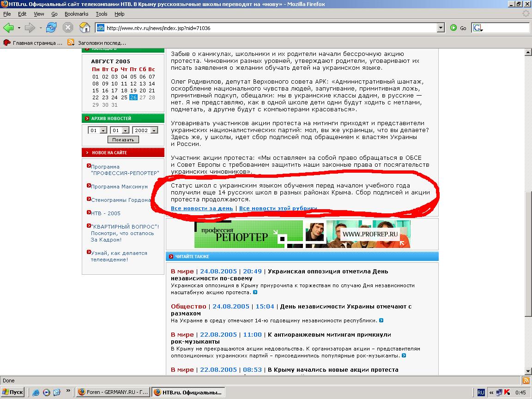Click the Профессия Репортер banner image
Image resolution: width=532 pixels, height=399 pixels.
[302, 234]
